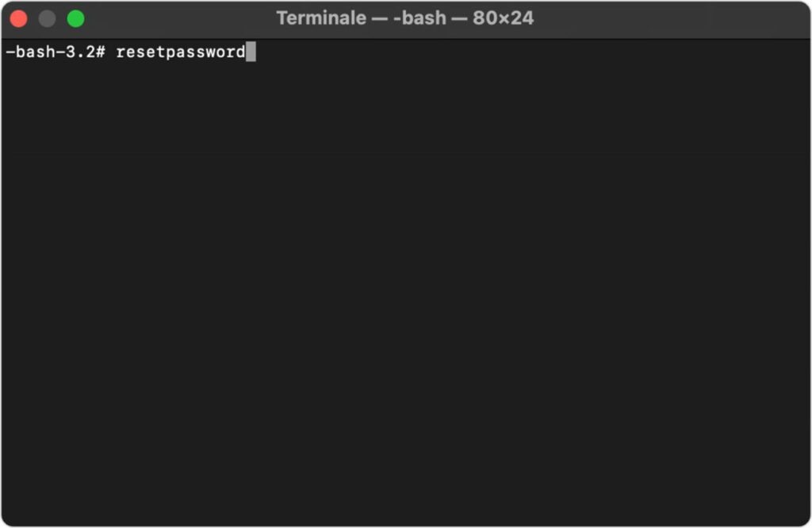
Task: Click the letter "r" starting resetpassword
Action: pos(121,52)
